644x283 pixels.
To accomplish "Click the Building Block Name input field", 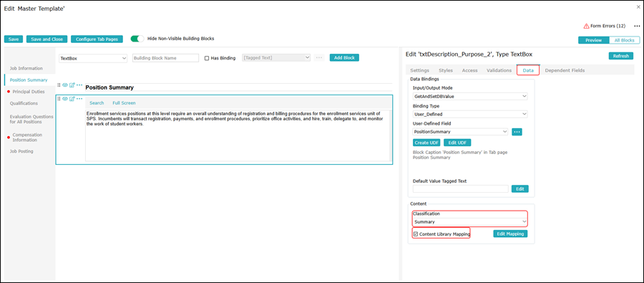I will tap(165, 59).
